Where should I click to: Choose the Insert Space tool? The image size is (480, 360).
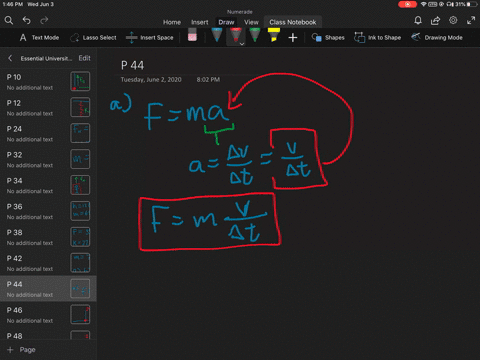coord(150,38)
